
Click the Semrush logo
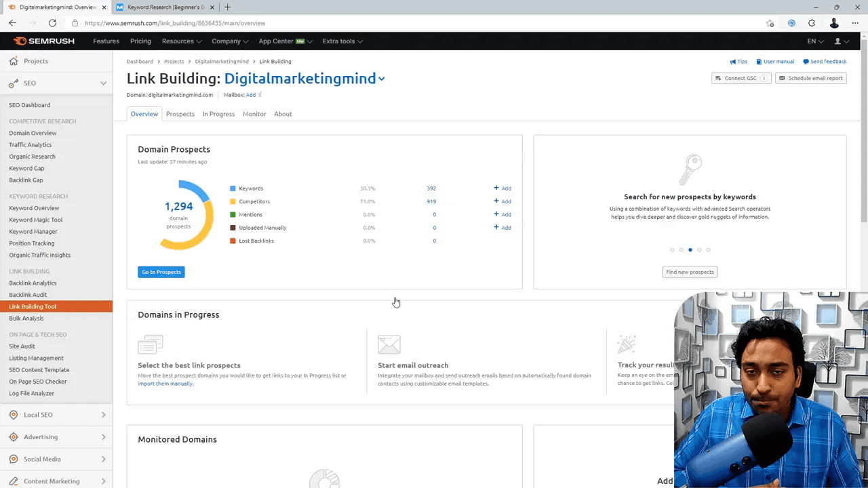point(43,41)
